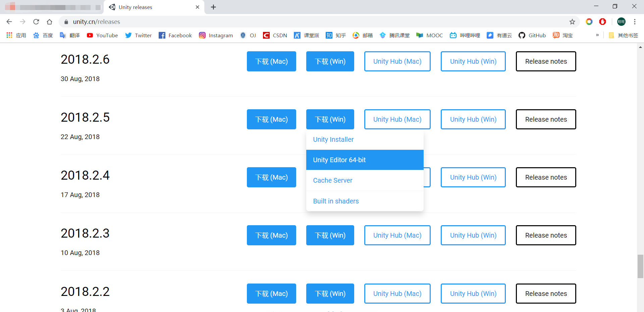Open Release notes for 2018.2.6
Image resolution: width=644 pixels, height=312 pixels.
pos(546,61)
